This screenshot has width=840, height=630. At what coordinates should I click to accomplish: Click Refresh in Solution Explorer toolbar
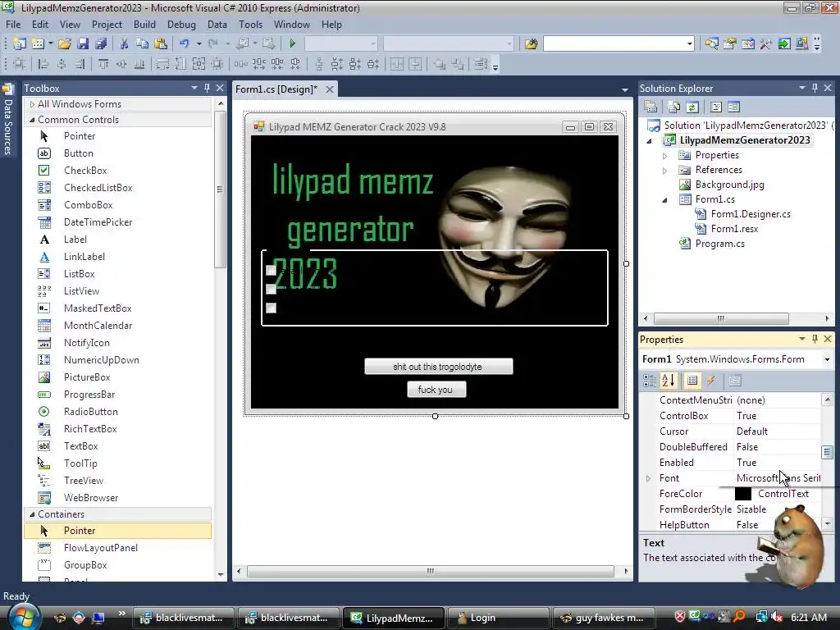[x=692, y=107]
